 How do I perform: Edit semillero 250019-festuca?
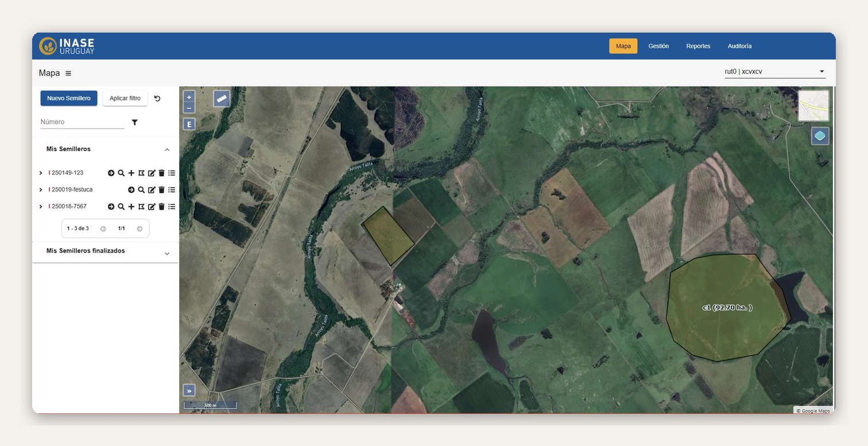(152, 190)
